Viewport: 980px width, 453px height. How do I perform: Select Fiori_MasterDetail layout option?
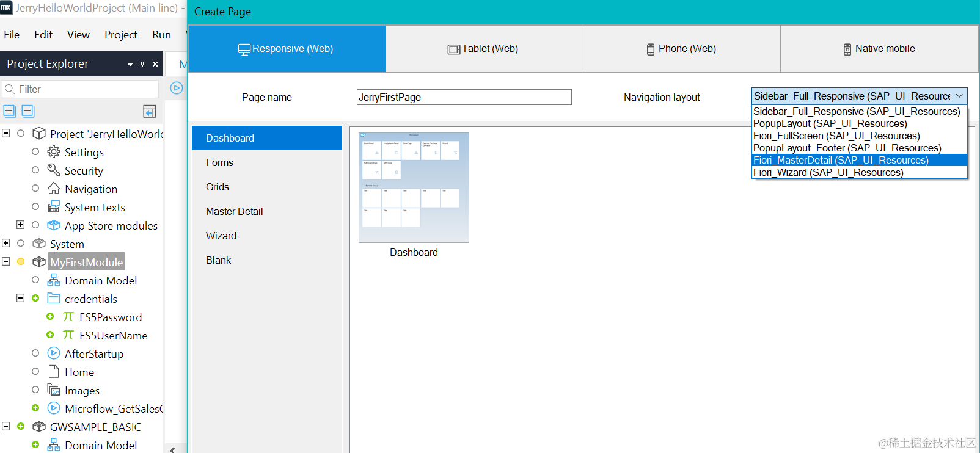click(x=860, y=160)
